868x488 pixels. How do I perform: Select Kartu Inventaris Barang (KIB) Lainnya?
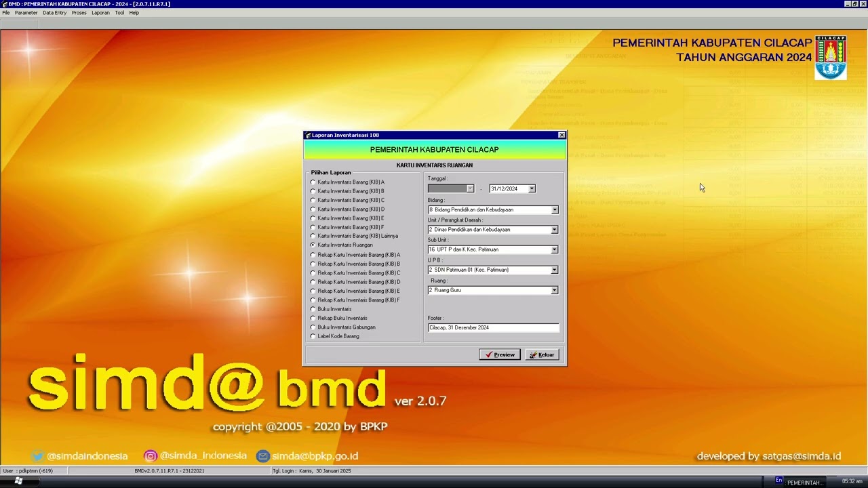click(355, 236)
